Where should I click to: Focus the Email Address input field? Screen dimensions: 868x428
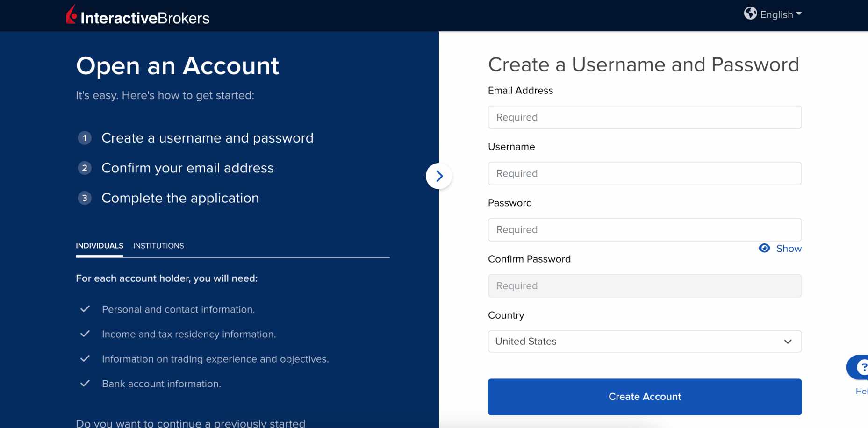(645, 117)
